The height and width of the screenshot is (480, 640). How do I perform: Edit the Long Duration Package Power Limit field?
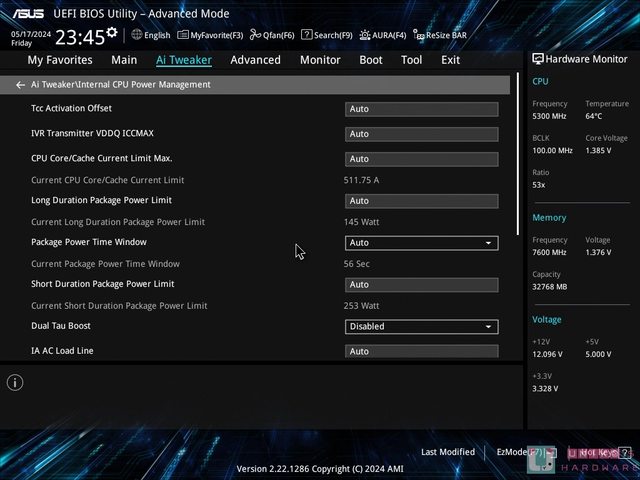[421, 201]
